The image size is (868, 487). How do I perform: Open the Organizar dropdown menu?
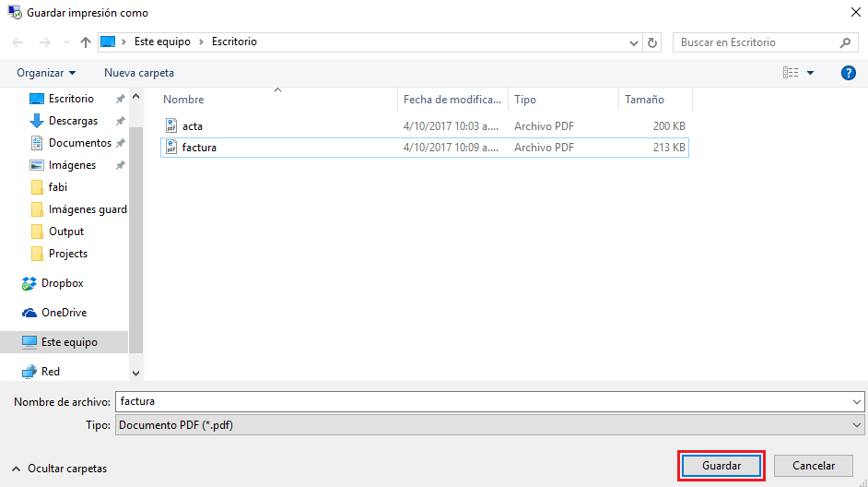[46, 73]
